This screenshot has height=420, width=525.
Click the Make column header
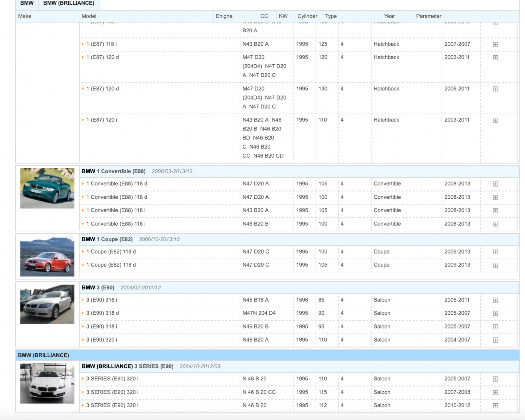coord(25,16)
